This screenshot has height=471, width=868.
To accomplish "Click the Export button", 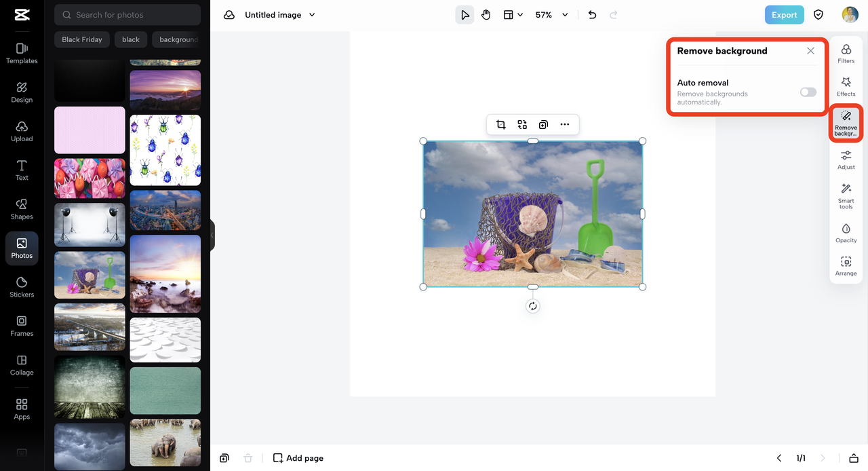I will point(784,15).
